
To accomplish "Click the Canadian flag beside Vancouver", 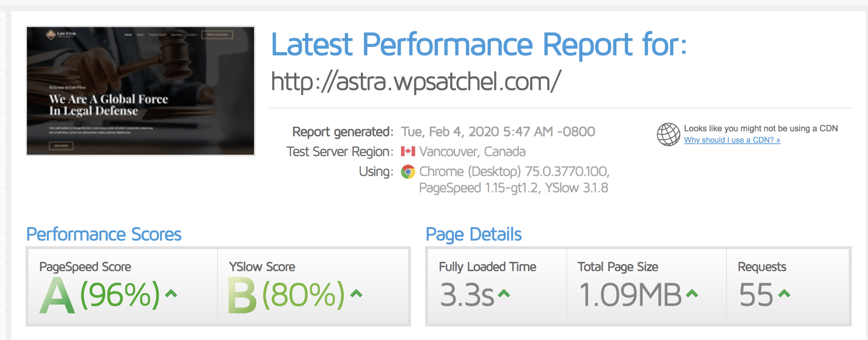I will [409, 152].
